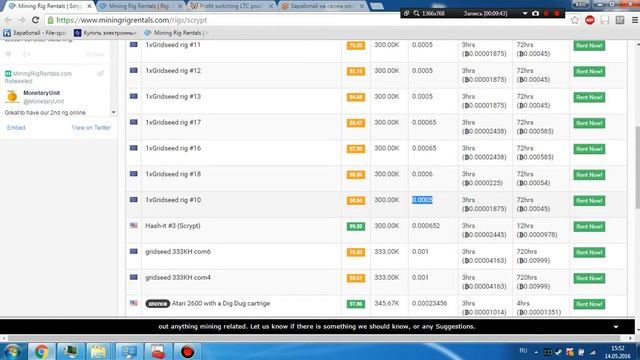
Task: Open the 'Заработай - File-spo' bookmark
Action: coord(35,33)
